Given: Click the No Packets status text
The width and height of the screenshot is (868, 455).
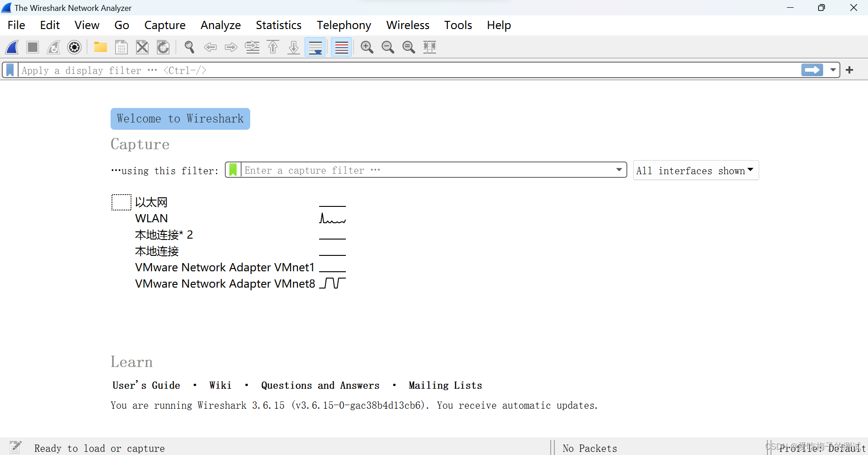Looking at the screenshot, I should pos(590,448).
